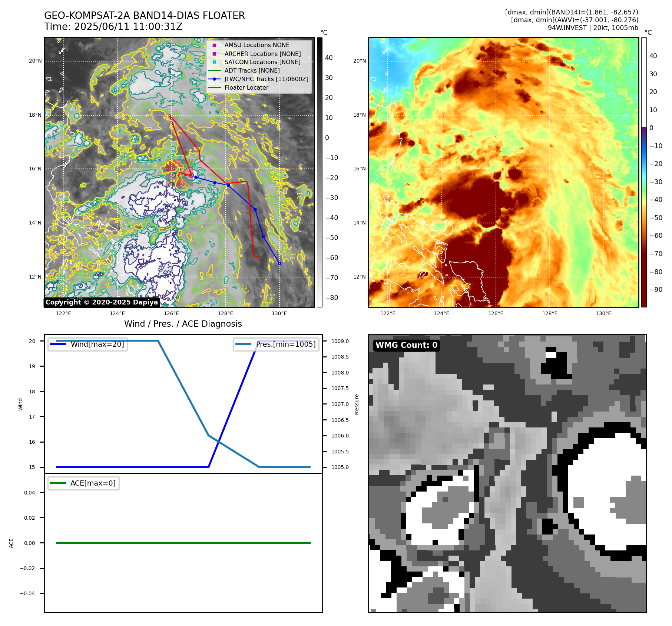
Task: Click the AWV dmax, dmin values text
Action: coord(575,20)
